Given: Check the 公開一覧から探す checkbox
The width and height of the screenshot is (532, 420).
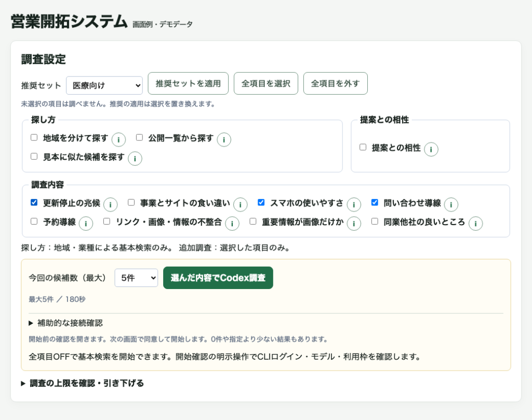Looking at the screenshot, I should [x=139, y=138].
